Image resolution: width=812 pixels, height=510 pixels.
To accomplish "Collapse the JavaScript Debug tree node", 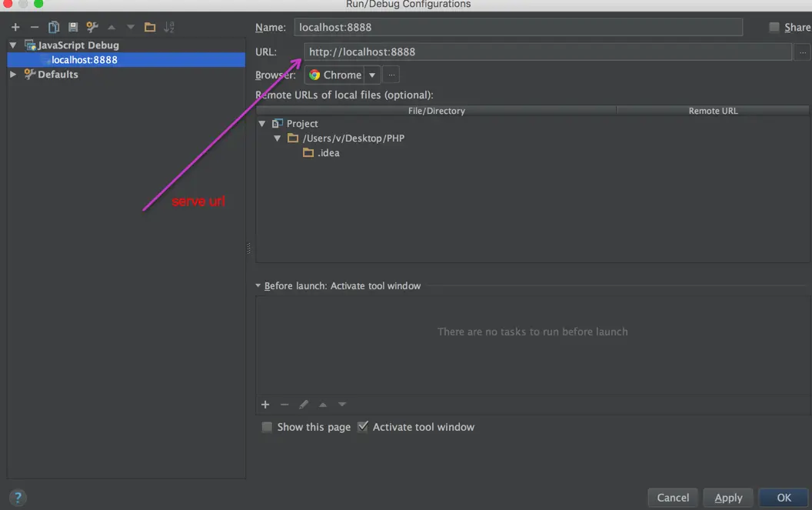I will click(x=13, y=45).
